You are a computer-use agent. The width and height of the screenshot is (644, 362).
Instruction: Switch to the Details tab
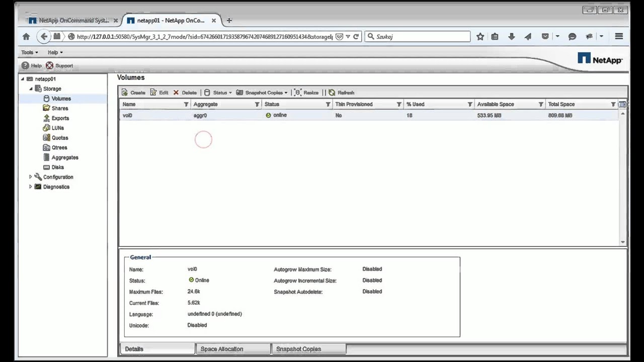click(157, 349)
